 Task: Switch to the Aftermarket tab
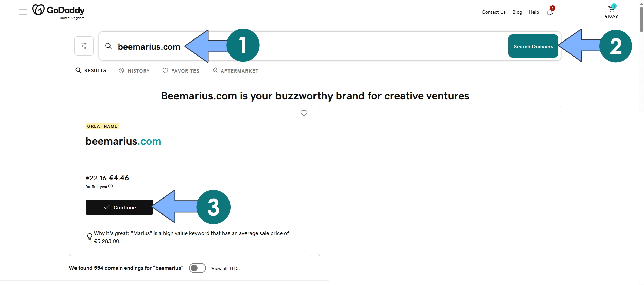pos(235,71)
